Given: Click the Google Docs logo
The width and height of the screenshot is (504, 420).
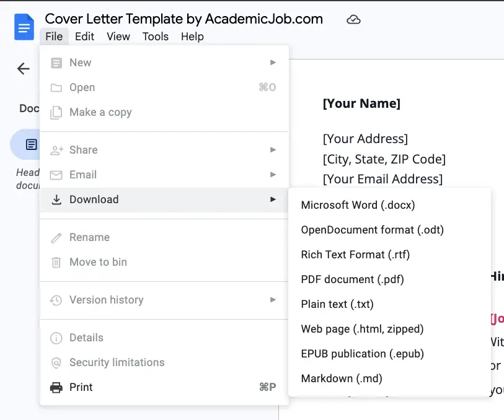Looking at the screenshot, I should 23,27.
